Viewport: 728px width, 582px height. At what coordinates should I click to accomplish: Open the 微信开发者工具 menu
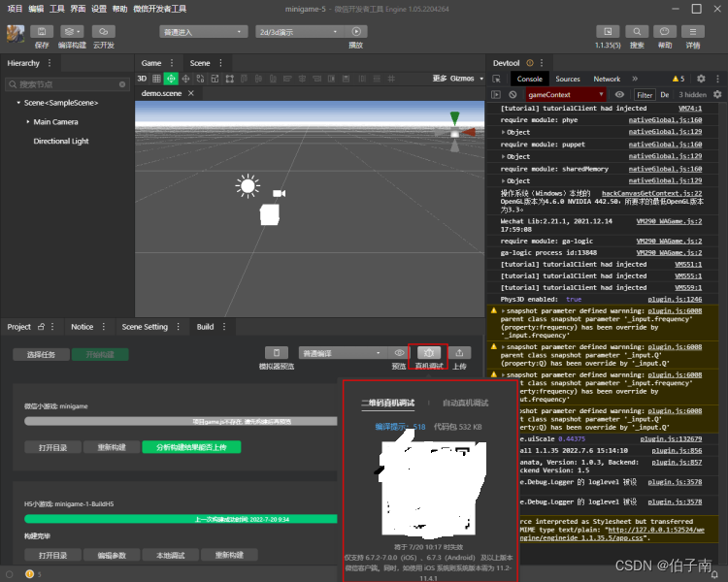[160, 9]
